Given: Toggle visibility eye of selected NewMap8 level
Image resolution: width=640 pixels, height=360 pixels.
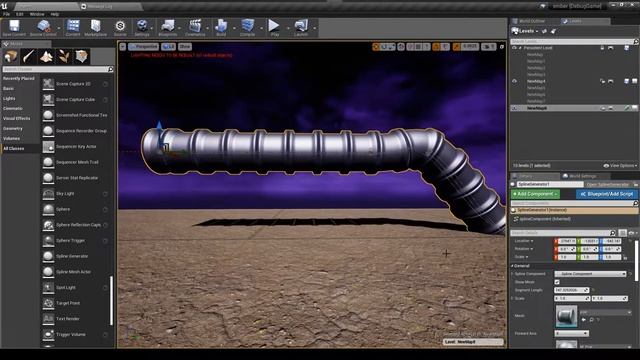Looking at the screenshot, I should [x=514, y=108].
